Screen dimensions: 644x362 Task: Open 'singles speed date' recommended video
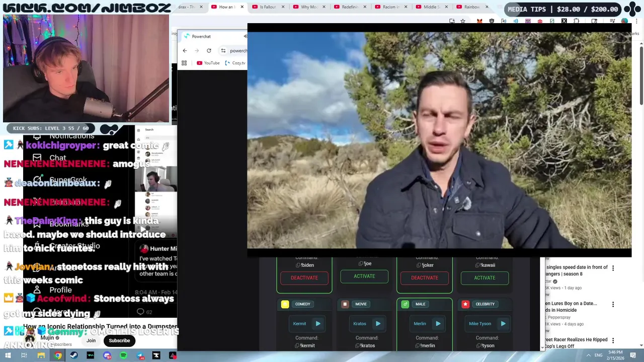click(577, 270)
